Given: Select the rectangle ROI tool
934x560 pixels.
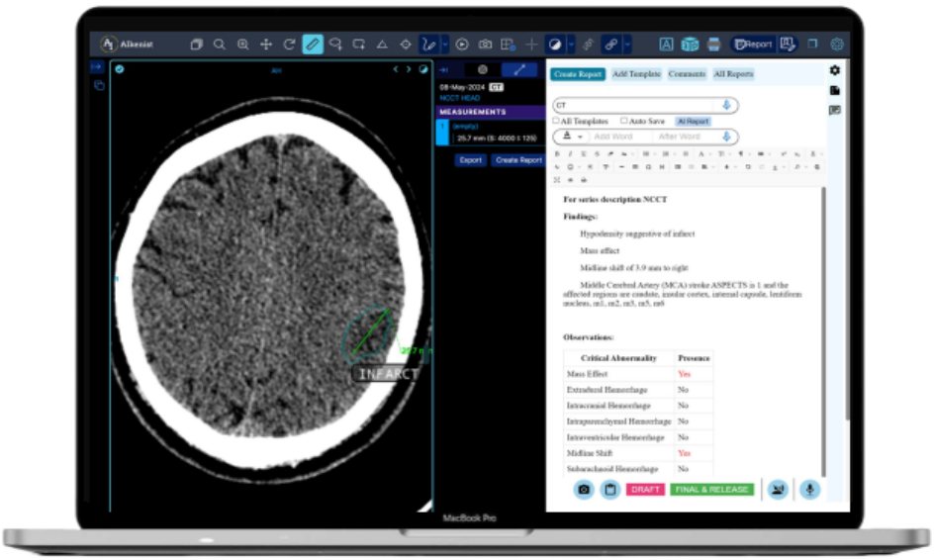Looking at the screenshot, I should [359, 45].
